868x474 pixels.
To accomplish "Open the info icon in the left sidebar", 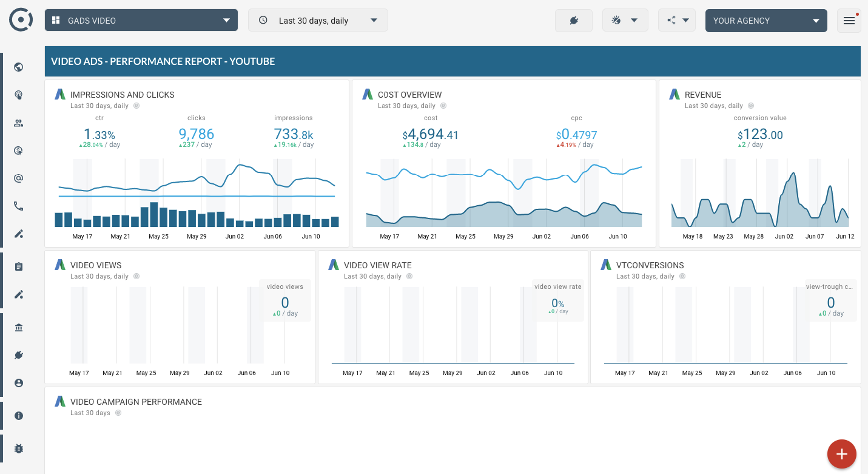I will coord(18,416).
